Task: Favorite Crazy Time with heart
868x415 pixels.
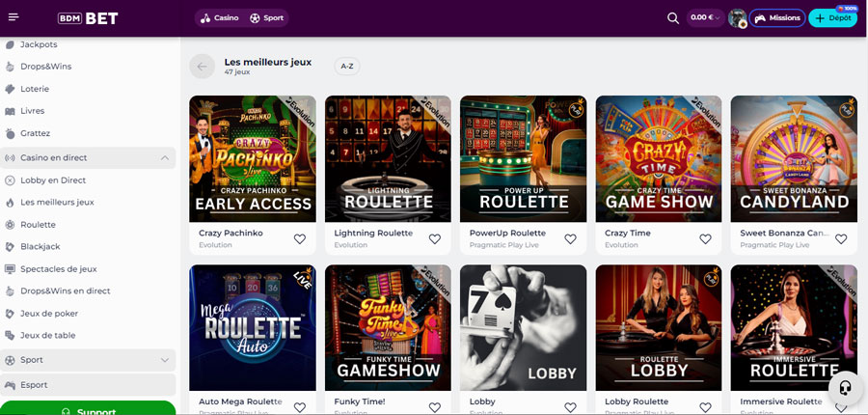Action: (705, 238)
